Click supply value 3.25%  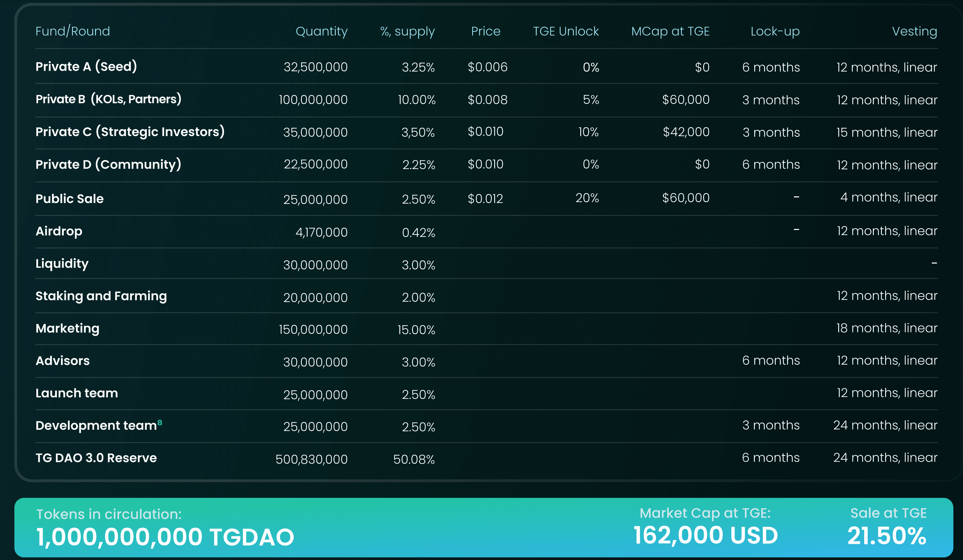(418, 68)
